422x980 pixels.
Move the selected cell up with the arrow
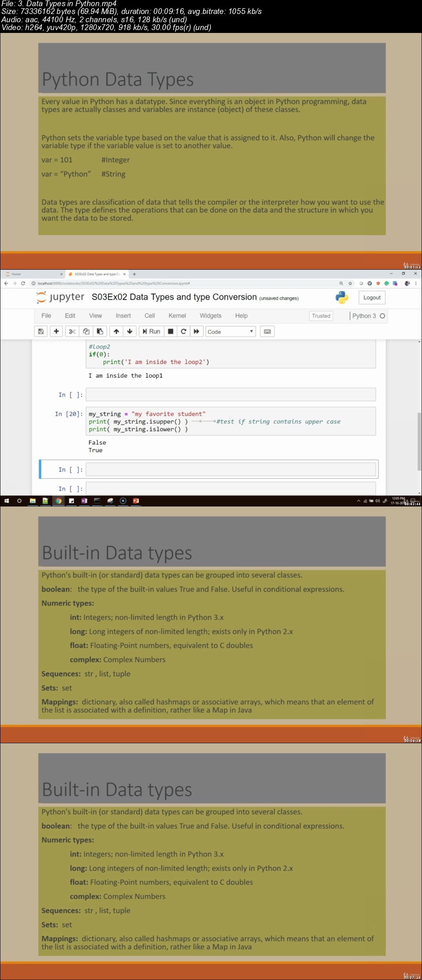[117, 331]
